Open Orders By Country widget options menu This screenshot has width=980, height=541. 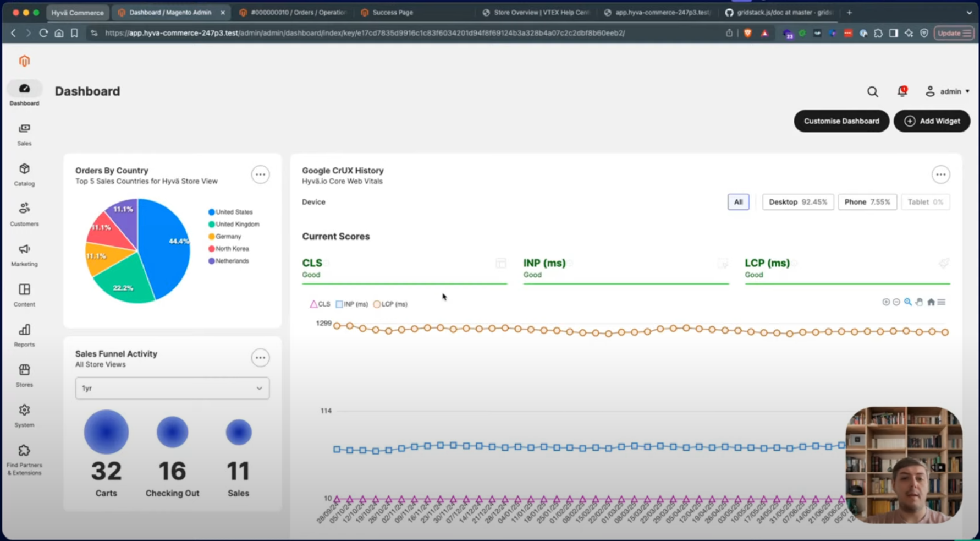pos(260,174)
